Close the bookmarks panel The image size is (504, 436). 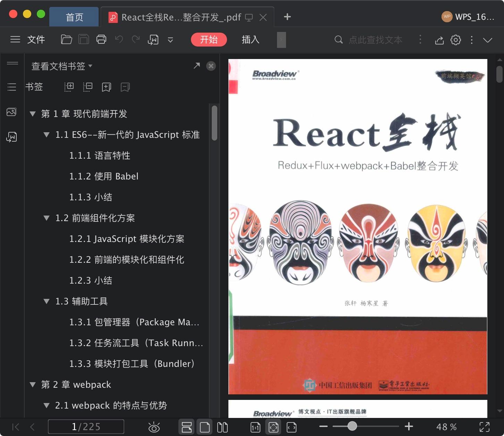tap(211, 66)
